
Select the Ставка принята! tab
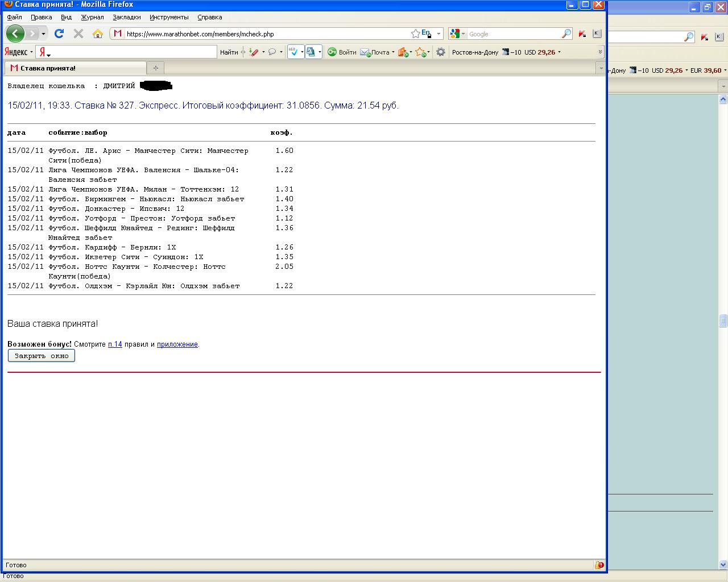click(75, 68)
